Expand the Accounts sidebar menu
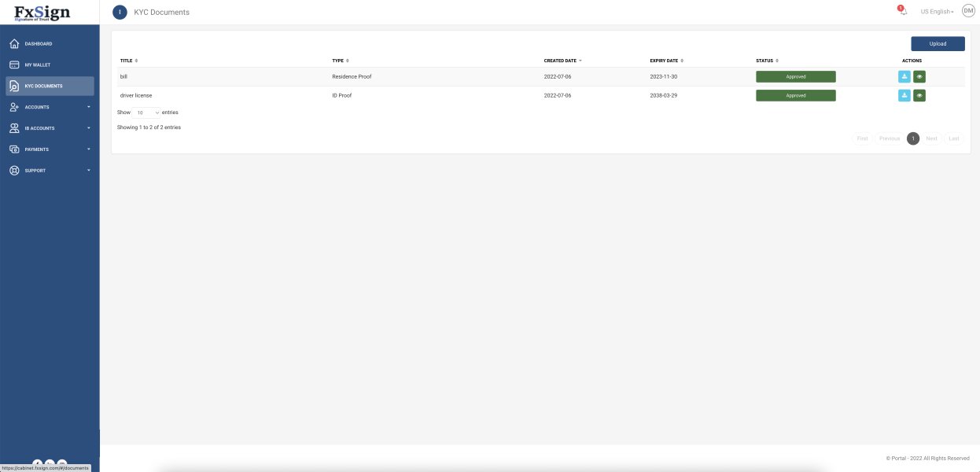Screen dimensions: 980x472 pyautogui.click(x=50, y=107)
